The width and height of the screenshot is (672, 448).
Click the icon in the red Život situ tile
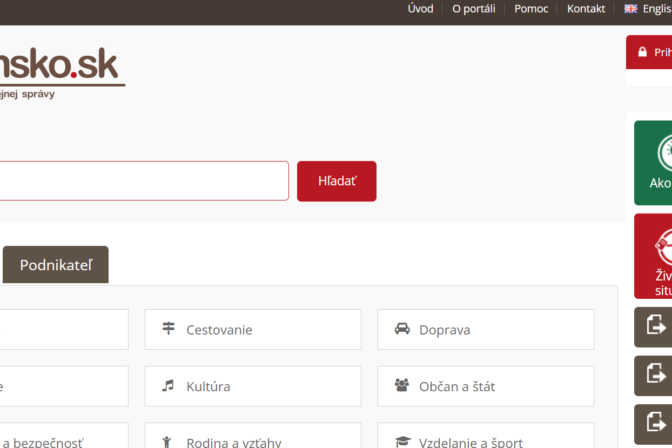tap(662, 243)
